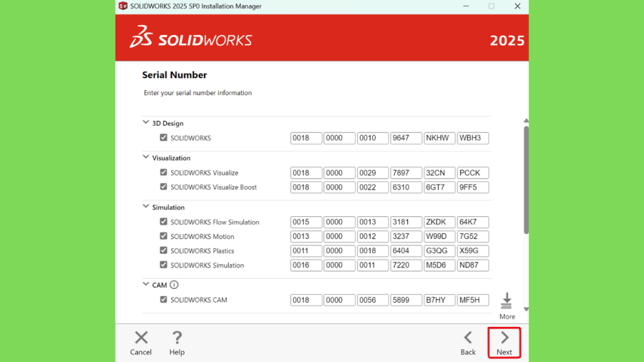
Task: Disable SOLIDWORKS CAM checkbox
Action: [164, 300]
